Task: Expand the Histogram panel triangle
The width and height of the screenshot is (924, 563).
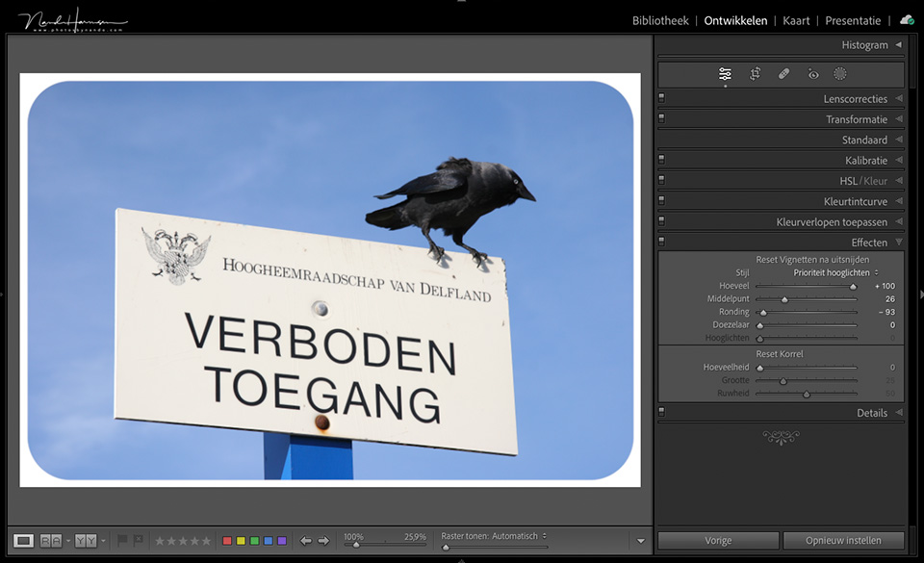Action: pyautogui.click(x=899, y=45)
